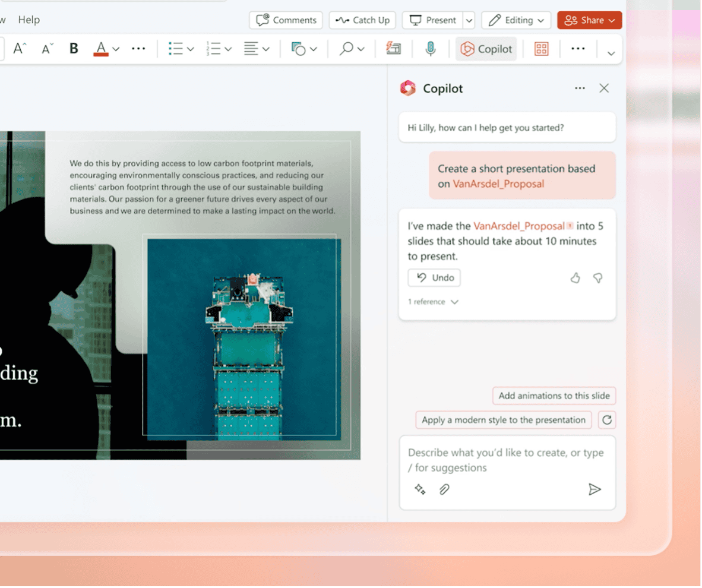Apply a modern style to the presentation

[503, 419]
